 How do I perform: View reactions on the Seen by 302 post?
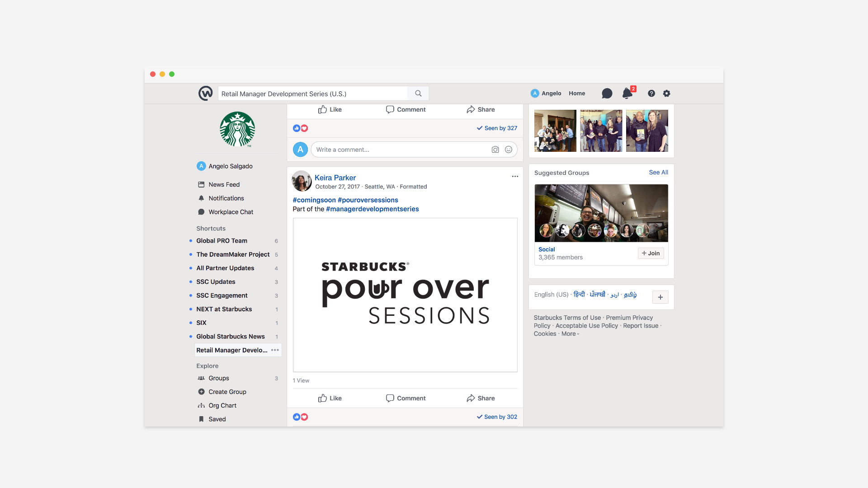point(300,417)
